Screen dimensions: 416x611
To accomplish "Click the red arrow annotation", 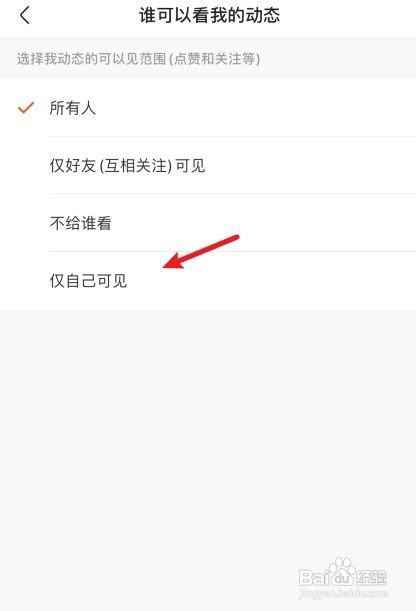I will (x=201, y=252).
